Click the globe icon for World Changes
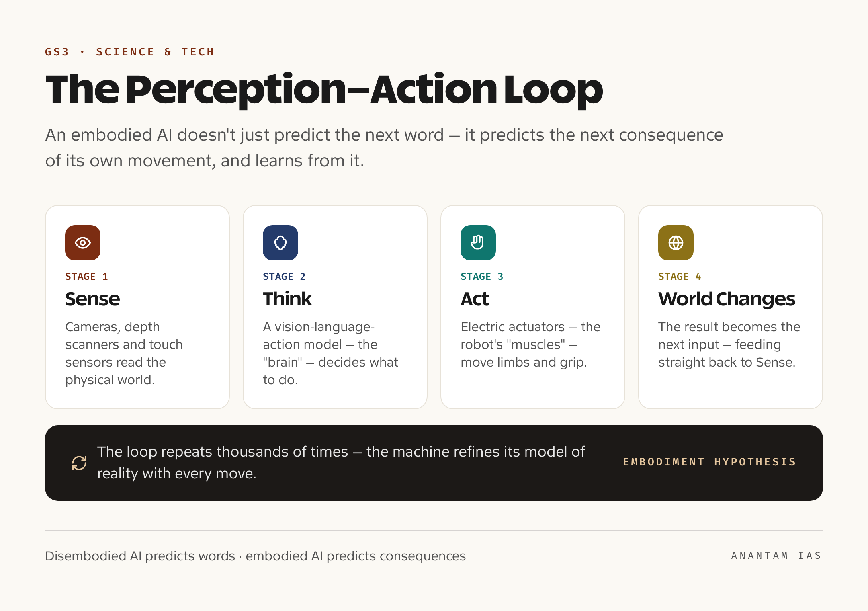Image resolution: width=868 pixels, height=611 pixels. pyautogui.click(x=676, y=243)
